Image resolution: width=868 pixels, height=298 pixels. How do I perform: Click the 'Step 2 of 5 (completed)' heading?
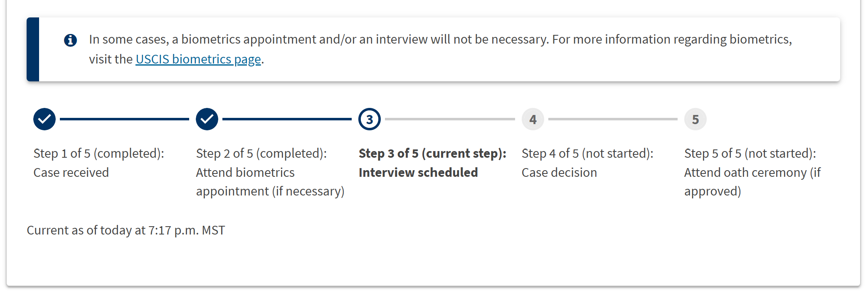261,154
